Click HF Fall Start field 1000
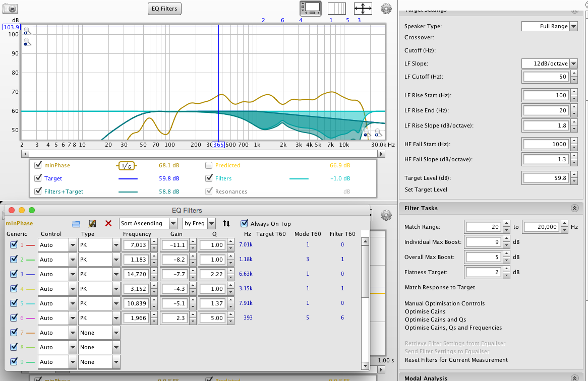The width and height of the screenshot is (588, 381). pos(546,144)
